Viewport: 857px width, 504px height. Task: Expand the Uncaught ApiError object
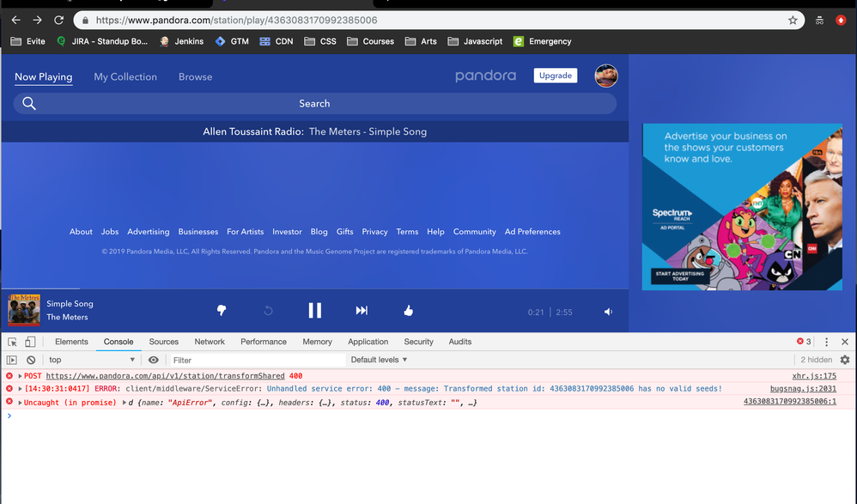(125, 403)
